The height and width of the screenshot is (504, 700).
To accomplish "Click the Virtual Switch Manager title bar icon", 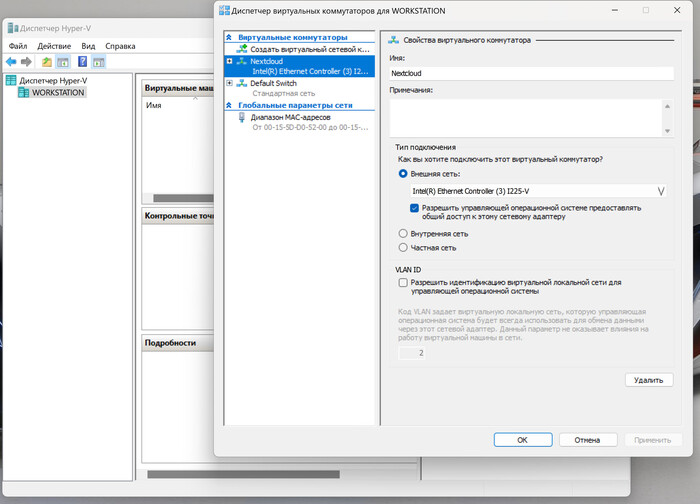I will 224,11.
